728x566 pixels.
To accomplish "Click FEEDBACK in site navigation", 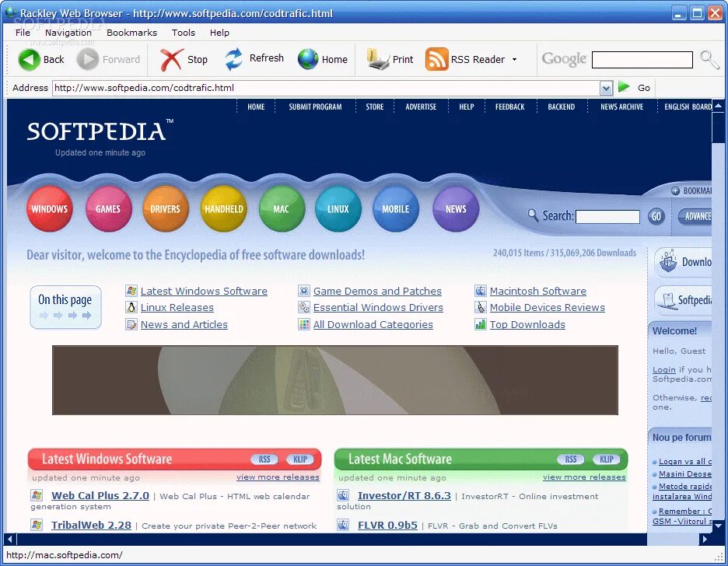I will click(x=509, y=107).
